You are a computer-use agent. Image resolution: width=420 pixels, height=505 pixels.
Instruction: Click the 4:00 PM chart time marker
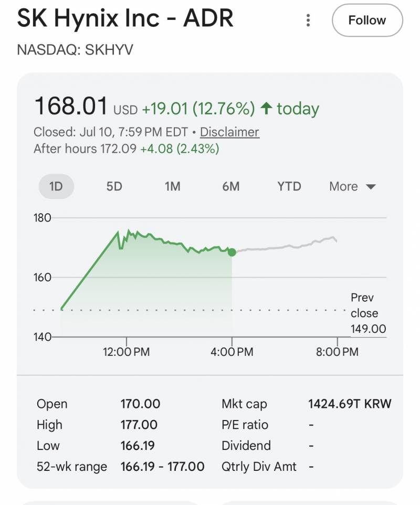pyautogui.click(x=232, y=352)
